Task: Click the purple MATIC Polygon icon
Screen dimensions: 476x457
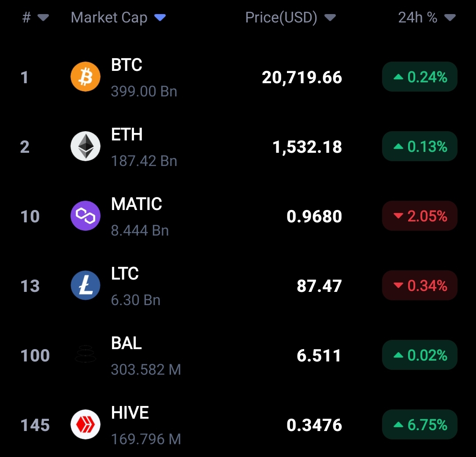Action: [x=86, y=216]
